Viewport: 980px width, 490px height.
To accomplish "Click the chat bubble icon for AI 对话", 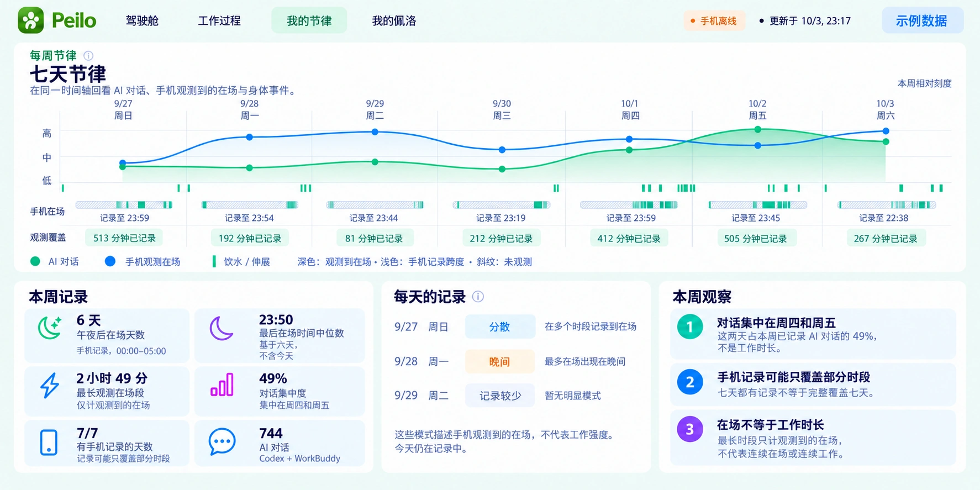I will 222,442.
